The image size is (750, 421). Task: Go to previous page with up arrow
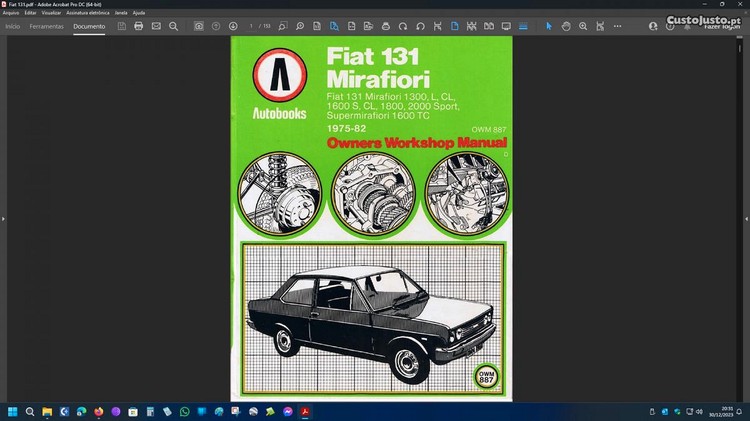[216, 26]
